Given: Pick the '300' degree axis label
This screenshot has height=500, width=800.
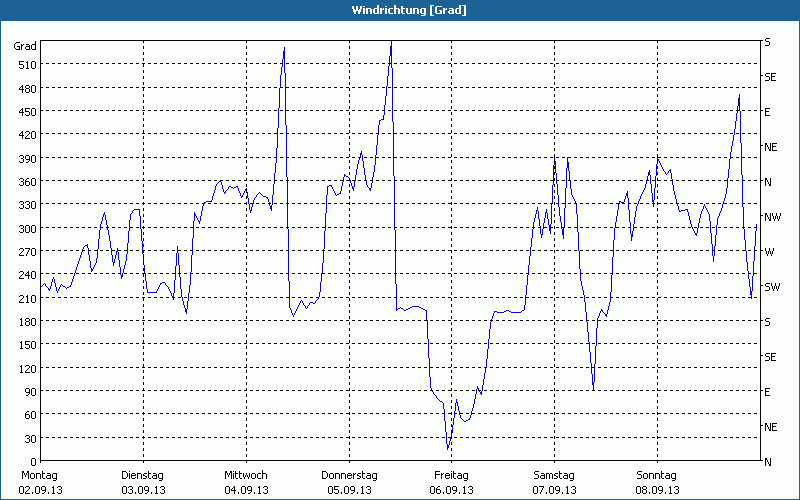Looking at the screenshot, I should click(28, 229).
